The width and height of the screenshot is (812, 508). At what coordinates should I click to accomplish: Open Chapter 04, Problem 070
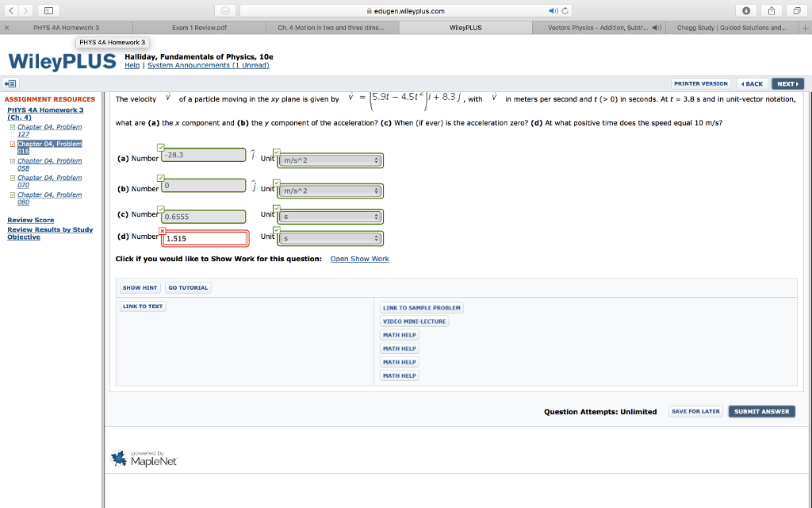(x=50, y=182)
